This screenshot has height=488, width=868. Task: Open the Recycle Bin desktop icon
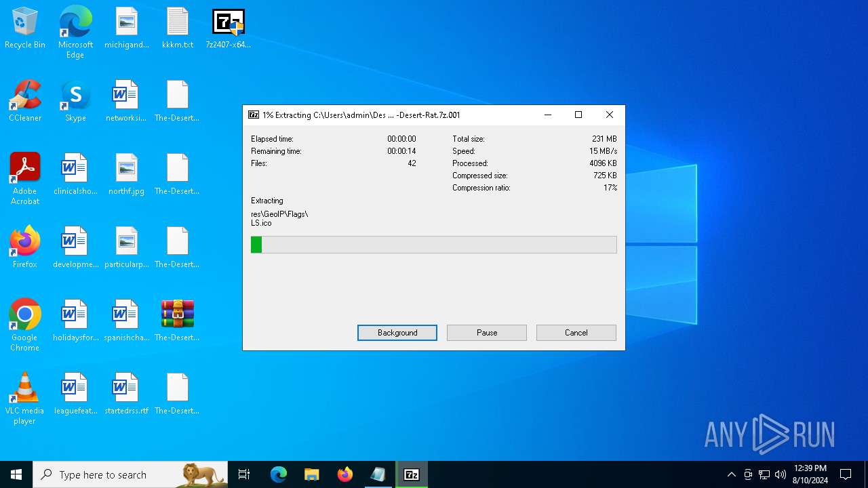point(25,28)
